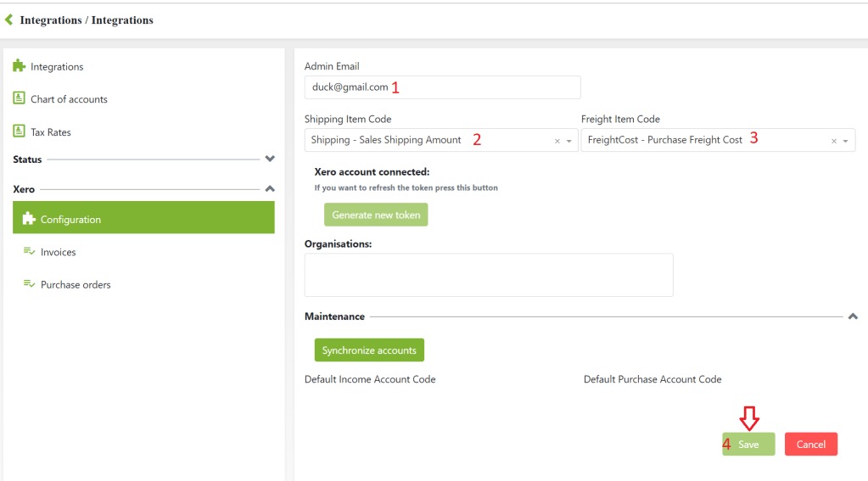Clear the Freight Item Code selection
868x481 pixels.
tap(833, 141)
